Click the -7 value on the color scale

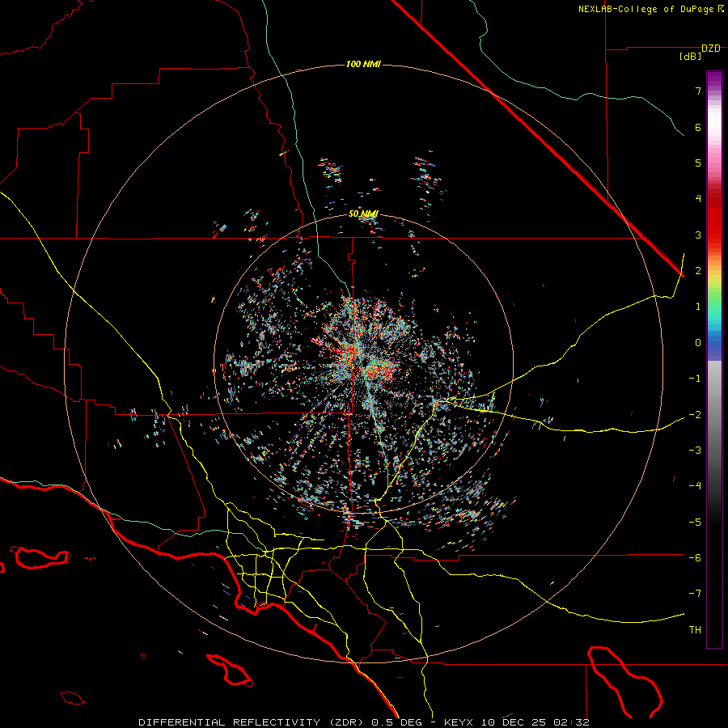pos(695,594)
